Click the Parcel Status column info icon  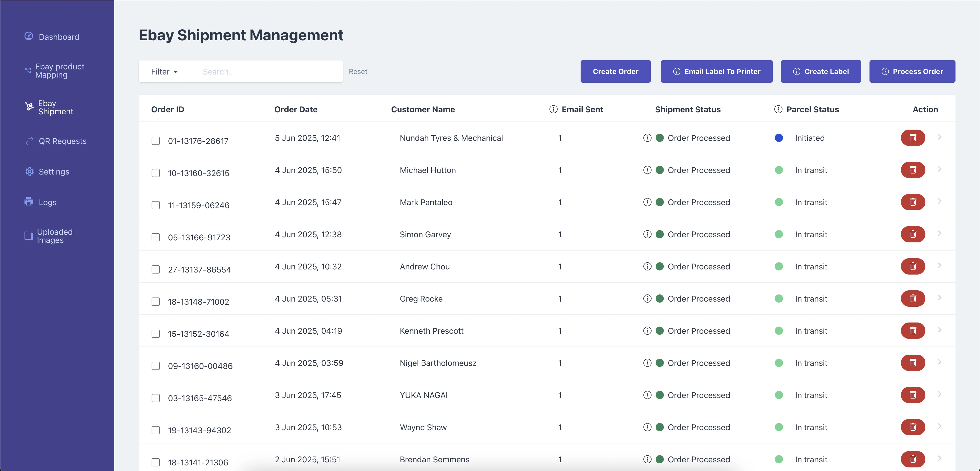[778, 109]
